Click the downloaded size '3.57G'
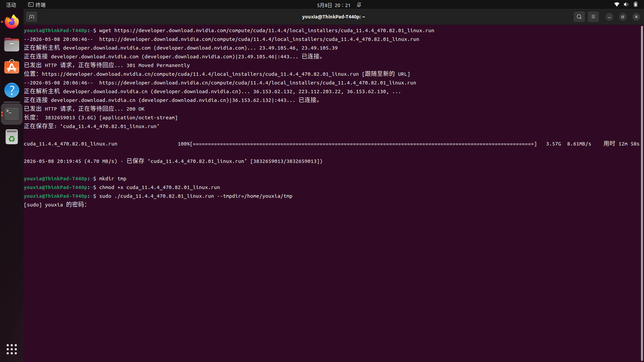 553,144
